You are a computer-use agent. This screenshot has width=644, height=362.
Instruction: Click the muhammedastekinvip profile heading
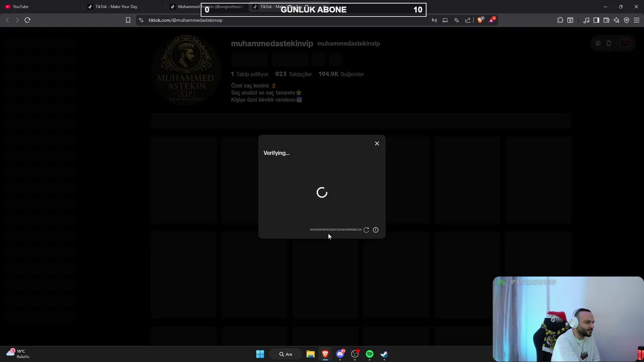tap(272, 44)
